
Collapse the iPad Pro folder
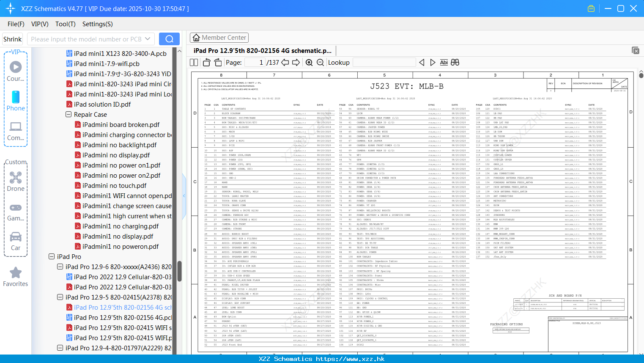tap(52, 256)
